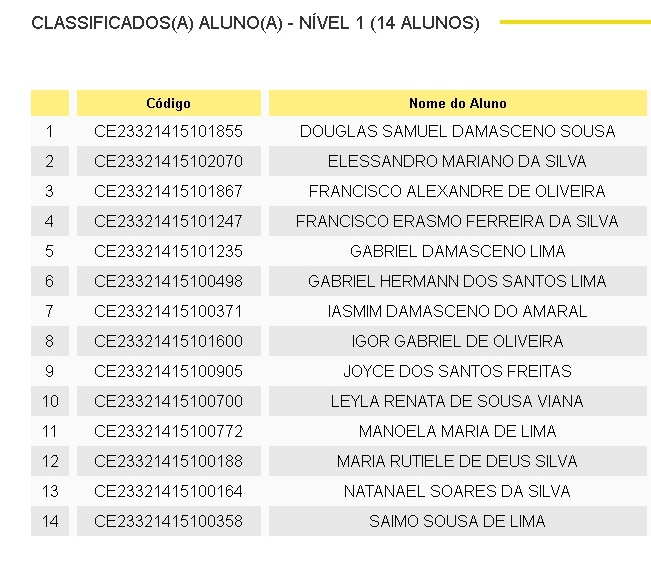Screen dimensions: 651x566
Task: Click the Código column header
Action: 169,103
